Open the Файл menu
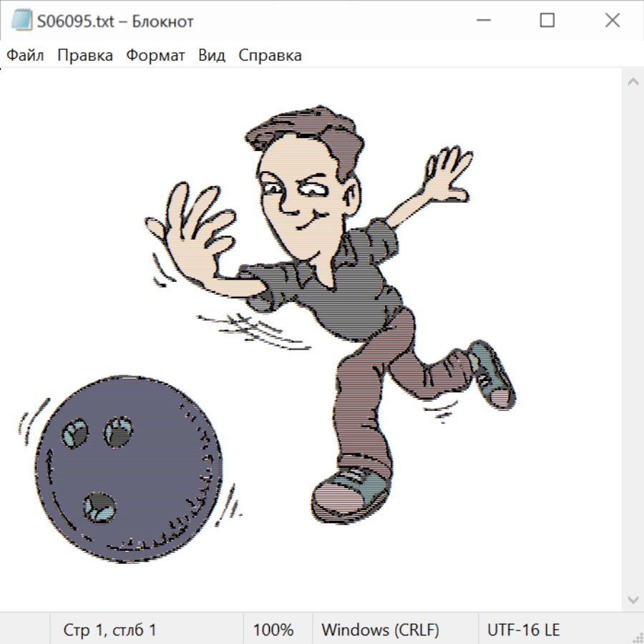This screenshot has width=644, height=644. (x=26, y=55)
